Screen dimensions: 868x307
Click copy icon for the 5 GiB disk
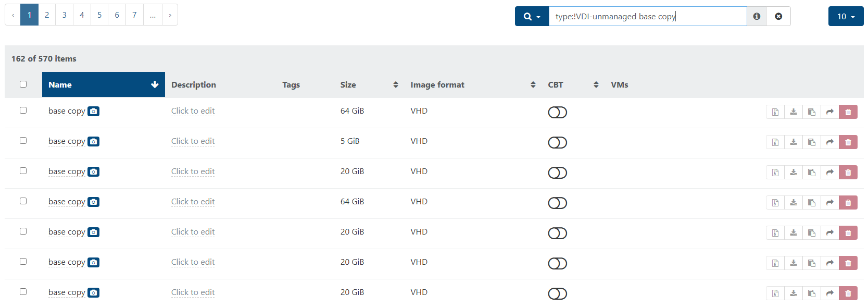pyautogui.click(x=812, y=142)
